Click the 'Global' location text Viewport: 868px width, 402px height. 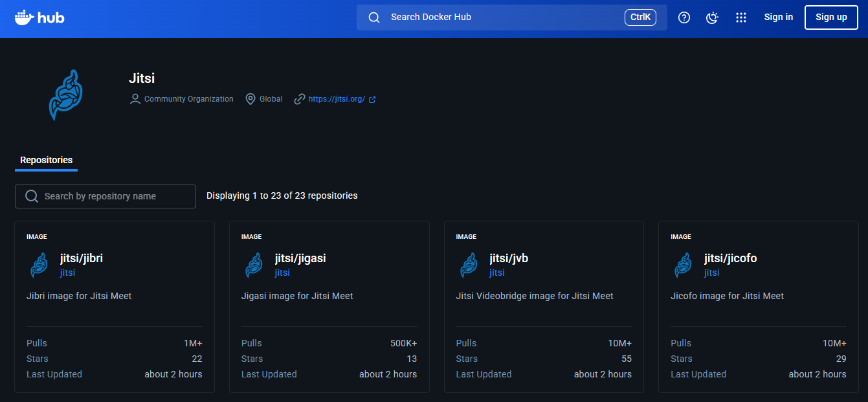[x=271, y=99]
